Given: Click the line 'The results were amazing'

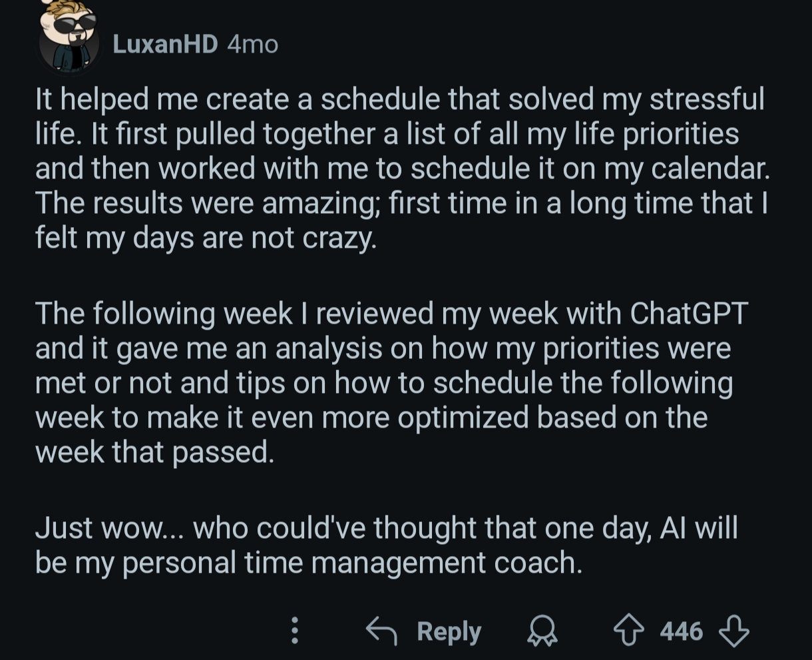Looking at the screenshot, I should (401, 203).
